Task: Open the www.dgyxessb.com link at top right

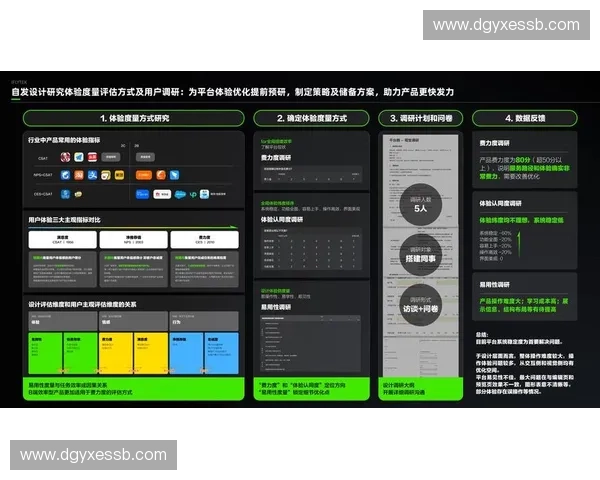Action: tap(505, 25)
